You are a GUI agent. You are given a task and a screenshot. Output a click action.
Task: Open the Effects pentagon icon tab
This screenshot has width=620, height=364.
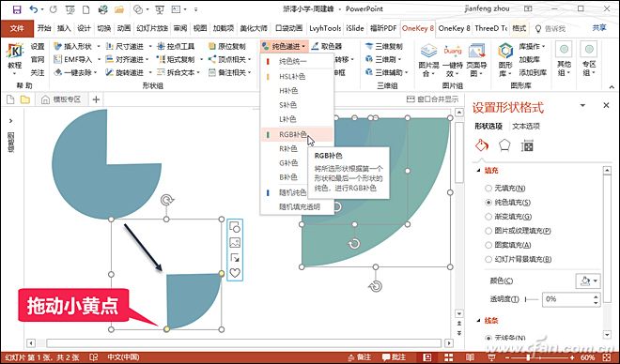coord(504,145)
